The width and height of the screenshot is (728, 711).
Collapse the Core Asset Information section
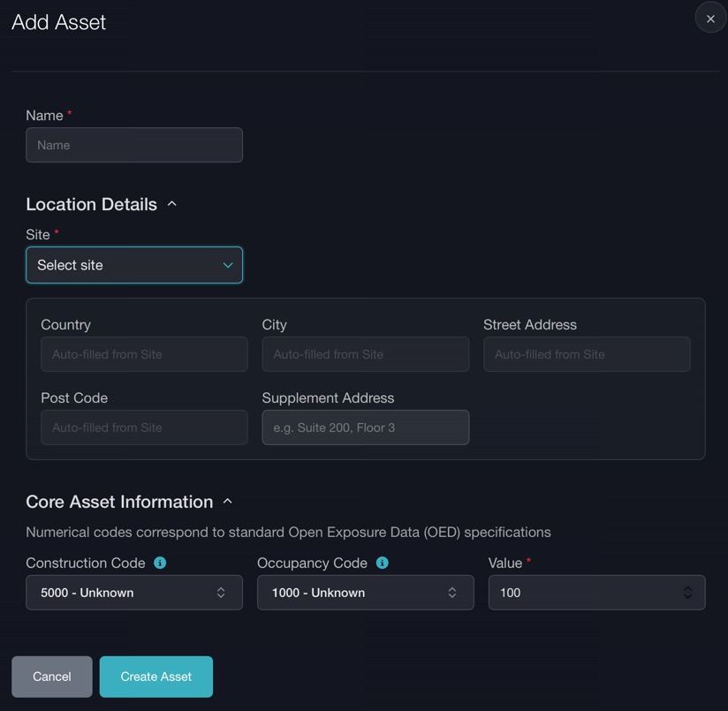(x=228, y=501)
